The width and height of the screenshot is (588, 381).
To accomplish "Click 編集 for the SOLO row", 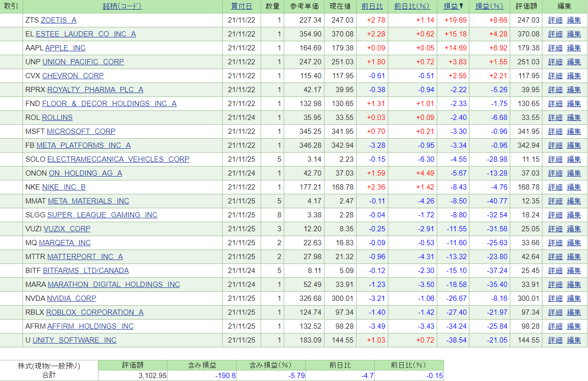I will coord(574,159).
